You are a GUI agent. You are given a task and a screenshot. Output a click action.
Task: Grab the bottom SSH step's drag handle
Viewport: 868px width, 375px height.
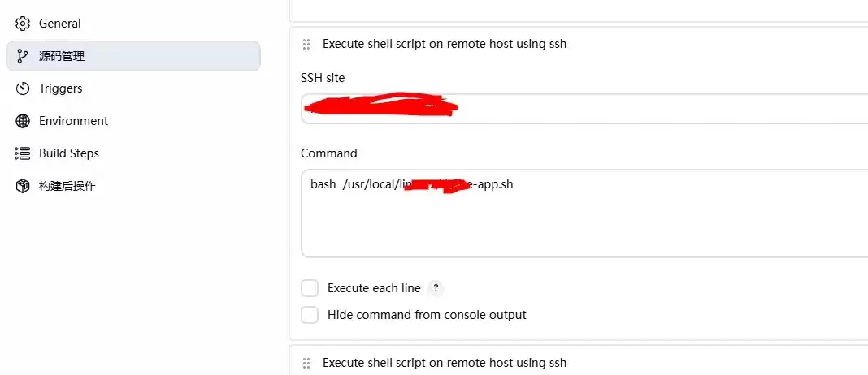coord(306,364)
